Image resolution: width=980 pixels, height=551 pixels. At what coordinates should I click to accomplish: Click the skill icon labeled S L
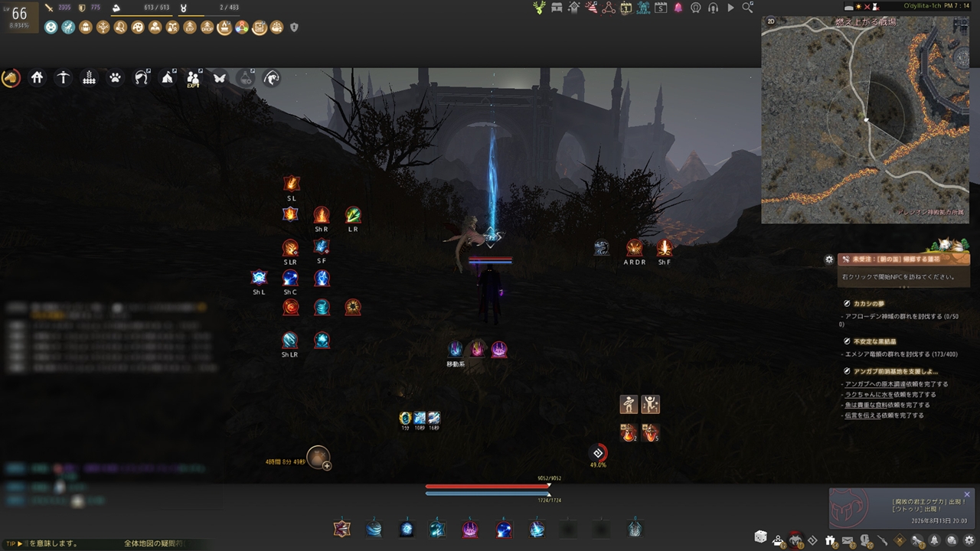tap(291, 184)
